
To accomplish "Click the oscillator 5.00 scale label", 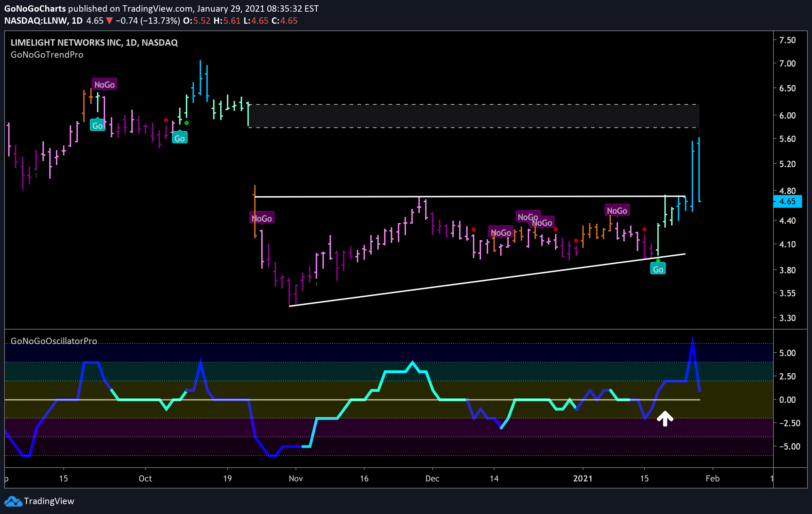I will 788,353.
